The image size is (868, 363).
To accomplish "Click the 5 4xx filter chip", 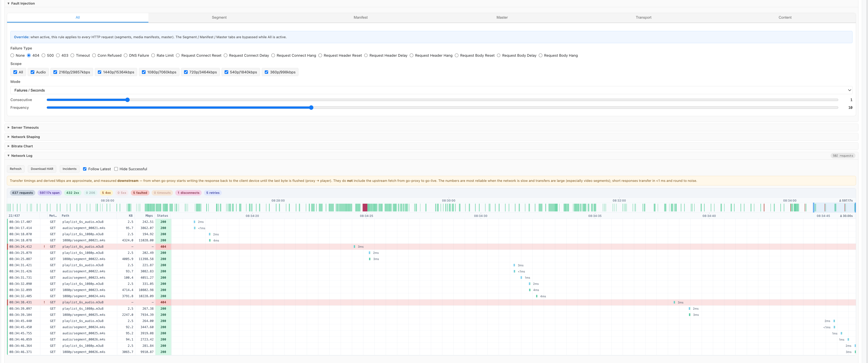I will click(x=106, y=193).
